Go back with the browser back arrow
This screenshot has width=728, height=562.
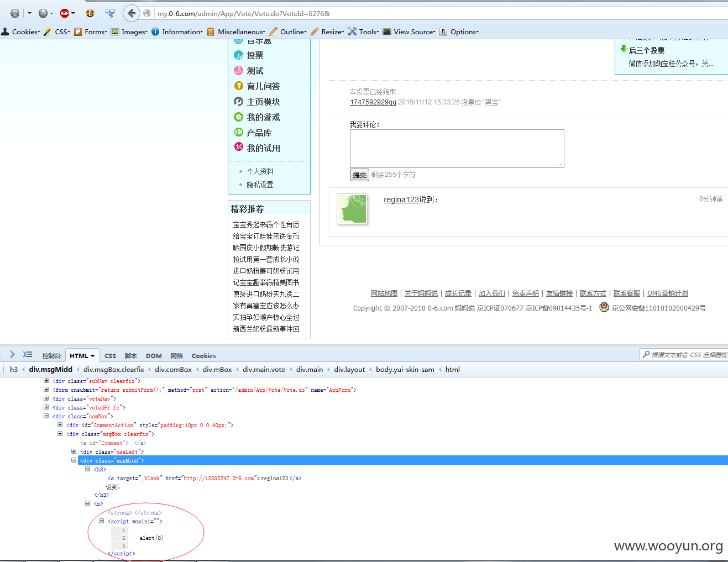(x=132, y=13)
